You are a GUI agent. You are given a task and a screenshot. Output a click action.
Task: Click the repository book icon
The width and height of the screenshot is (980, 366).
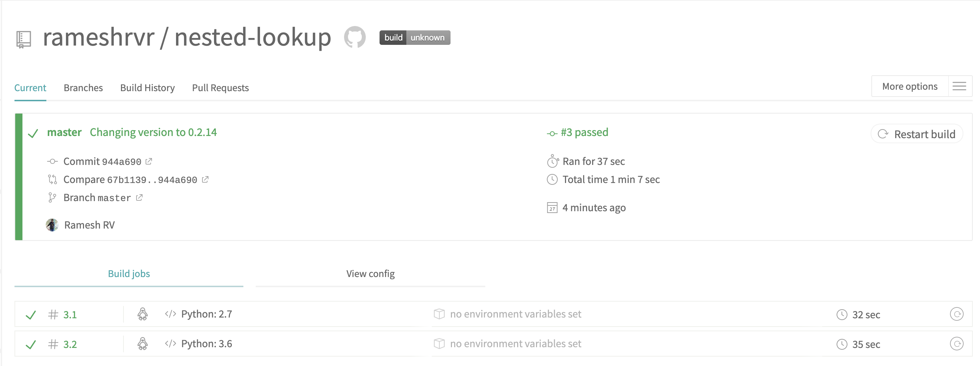point(24,39)
